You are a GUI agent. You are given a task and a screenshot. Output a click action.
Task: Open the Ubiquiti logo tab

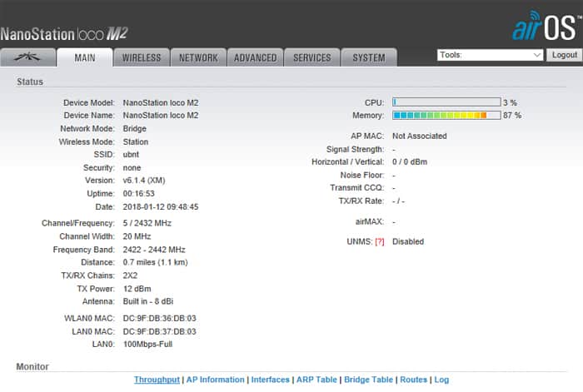[27, 57]
